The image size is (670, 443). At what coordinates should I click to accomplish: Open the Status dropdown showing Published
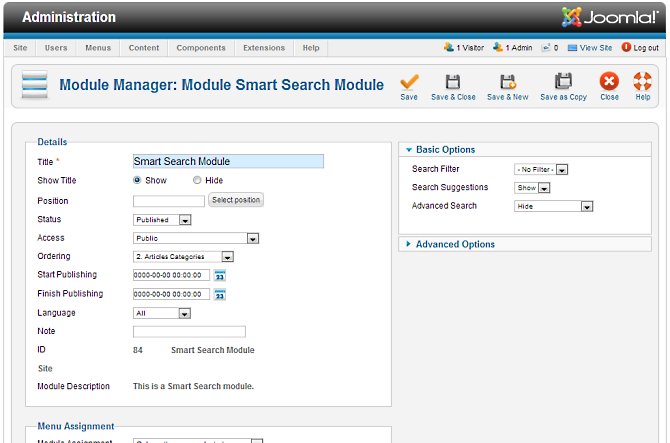click(162, 220)
